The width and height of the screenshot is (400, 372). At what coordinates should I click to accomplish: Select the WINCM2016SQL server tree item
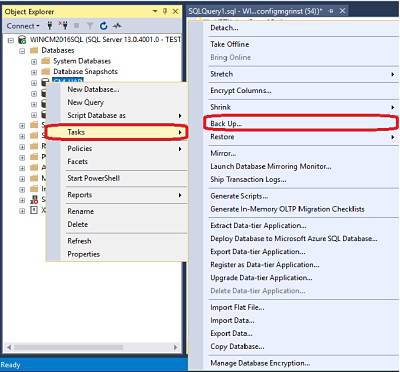pos(105,40)
